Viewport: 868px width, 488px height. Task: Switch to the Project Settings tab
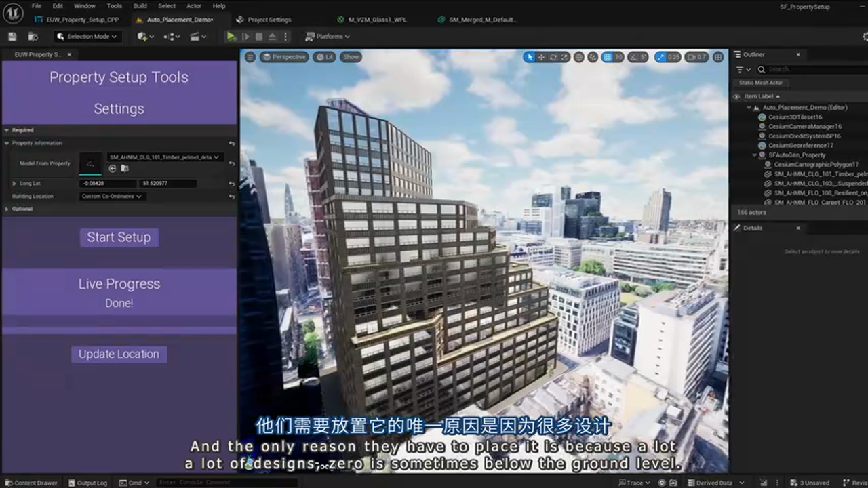tap(267, 20)
